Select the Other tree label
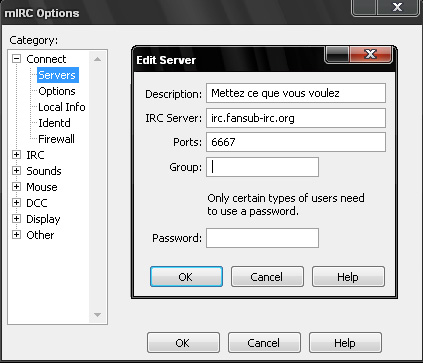423x363 pixels. tap(40, 235)
